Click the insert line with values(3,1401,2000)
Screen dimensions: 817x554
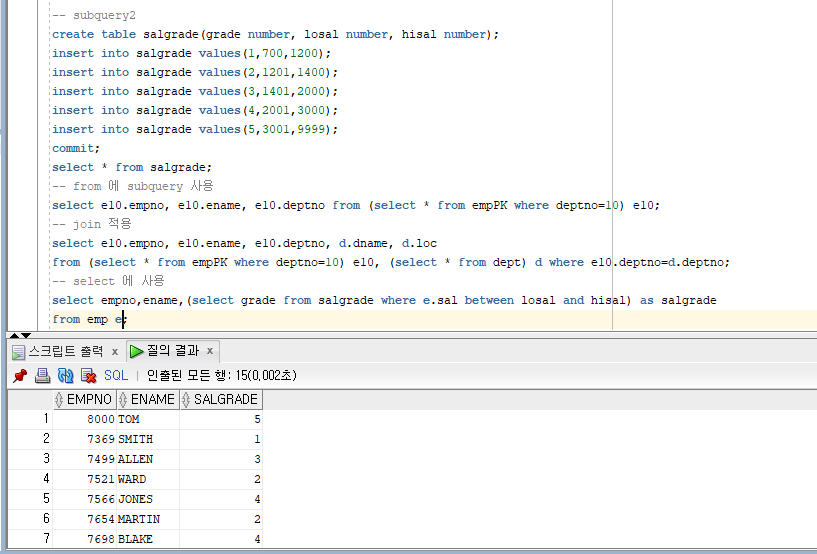pyautogui.click(x=195, y=91)
